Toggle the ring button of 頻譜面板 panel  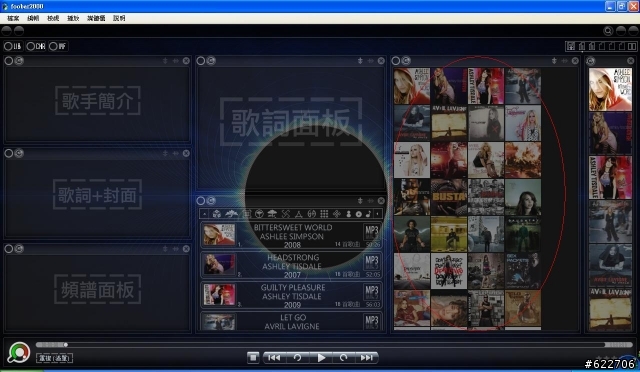click(x=9, y=249)
